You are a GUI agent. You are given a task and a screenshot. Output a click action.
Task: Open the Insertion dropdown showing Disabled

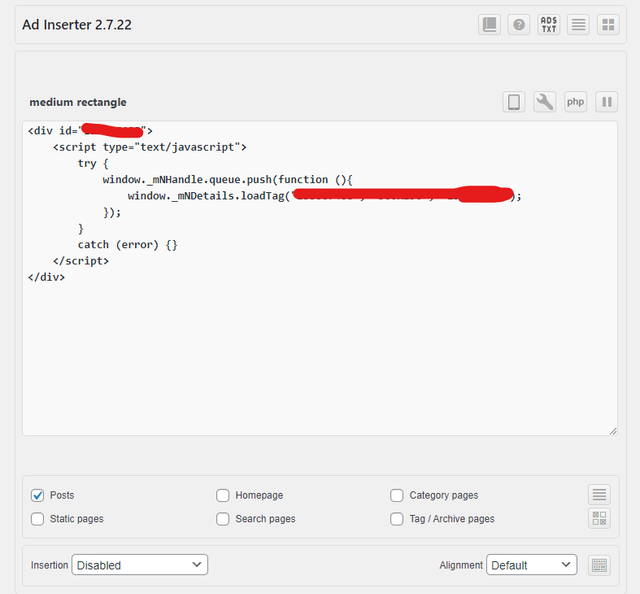[x=140, y=565]
